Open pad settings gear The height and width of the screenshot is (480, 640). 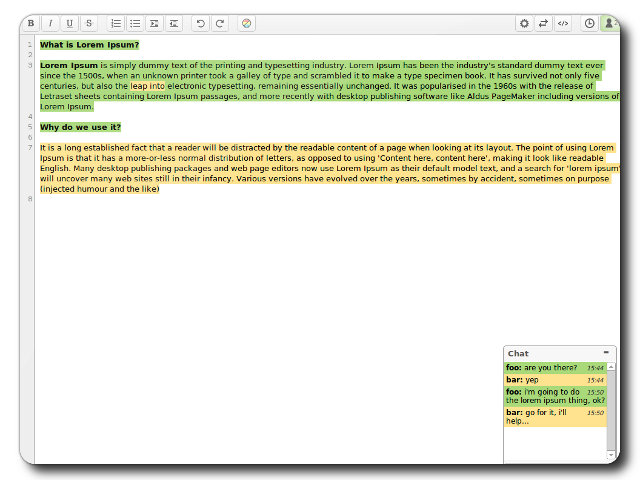[524, 23]
